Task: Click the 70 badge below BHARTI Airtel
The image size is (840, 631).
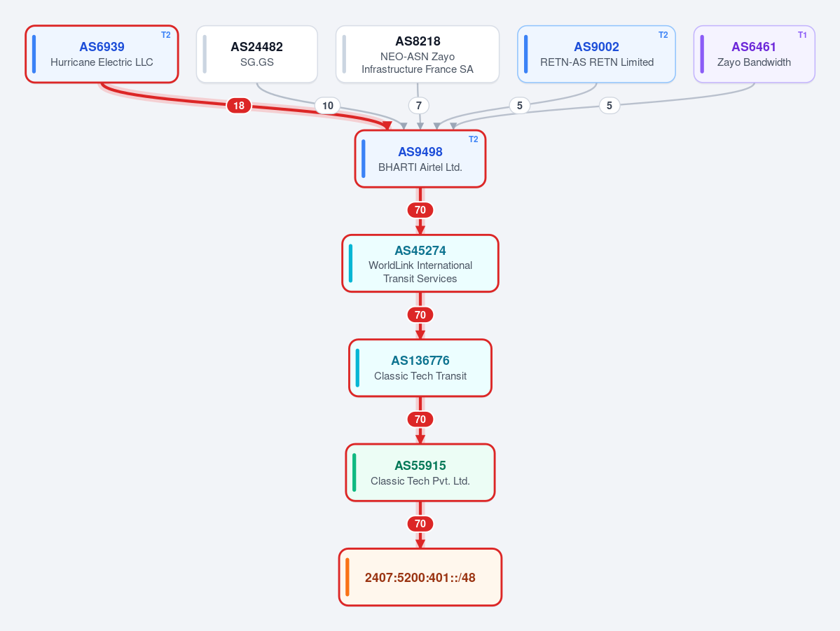Action: click(420, 210)
